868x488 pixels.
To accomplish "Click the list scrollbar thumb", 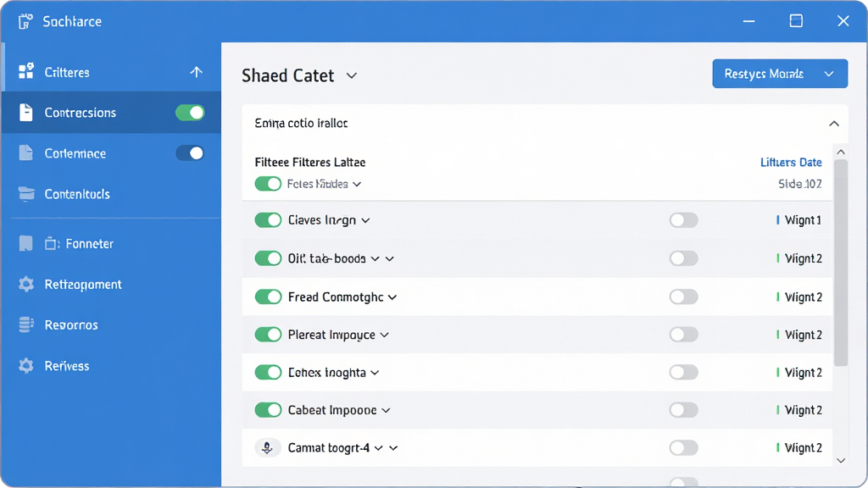I will coord(841,263).
